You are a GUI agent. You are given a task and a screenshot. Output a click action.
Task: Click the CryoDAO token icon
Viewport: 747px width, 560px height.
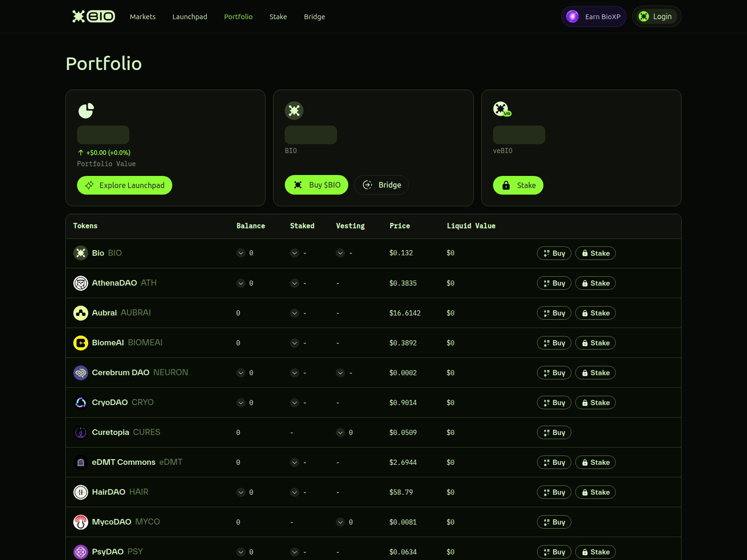tap(81, 402)
